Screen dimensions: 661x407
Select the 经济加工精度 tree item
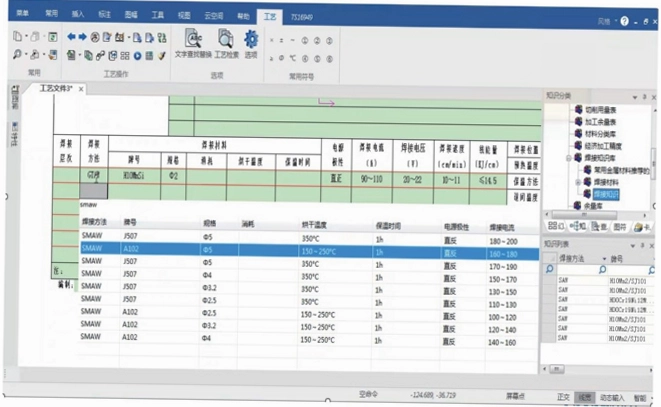pos(603,146)
